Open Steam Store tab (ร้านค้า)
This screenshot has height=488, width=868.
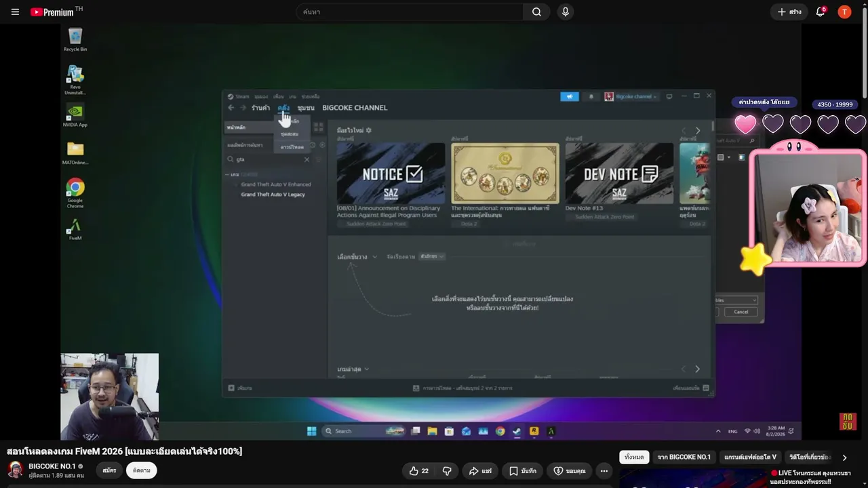click(x=260, y=108)
